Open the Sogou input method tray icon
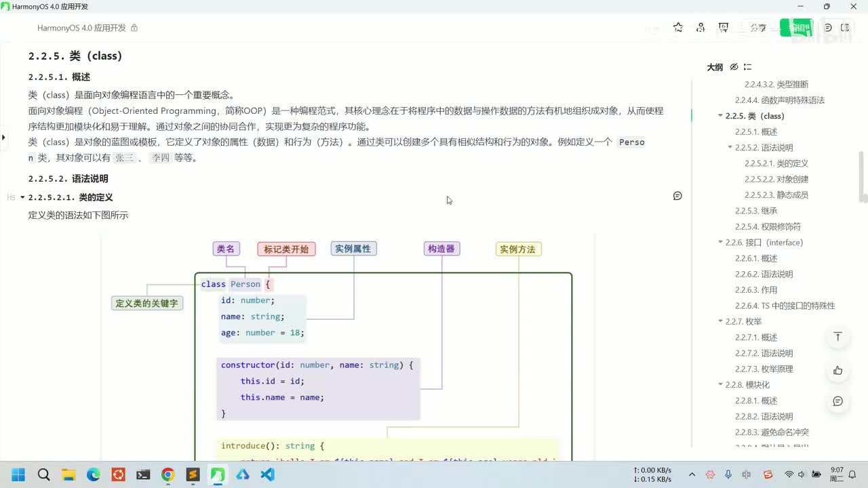Viewport: 868px width, 488px height. tap(768, 474)
